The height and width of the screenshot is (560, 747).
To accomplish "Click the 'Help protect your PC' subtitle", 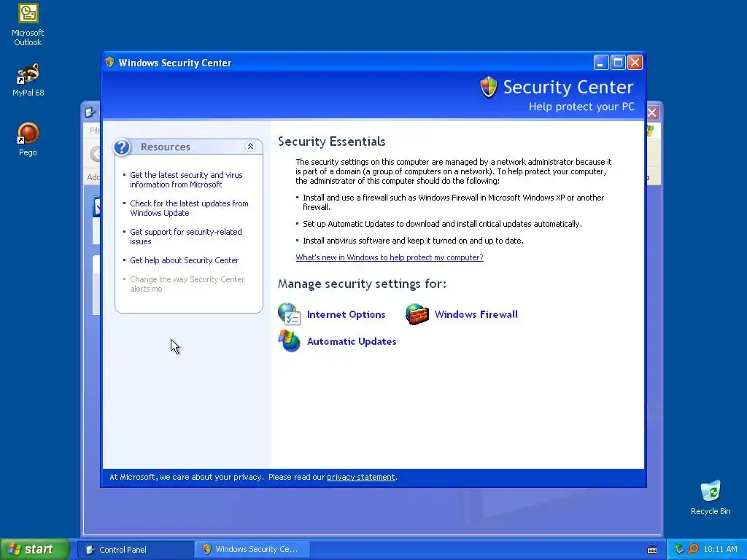I will 581,106.
